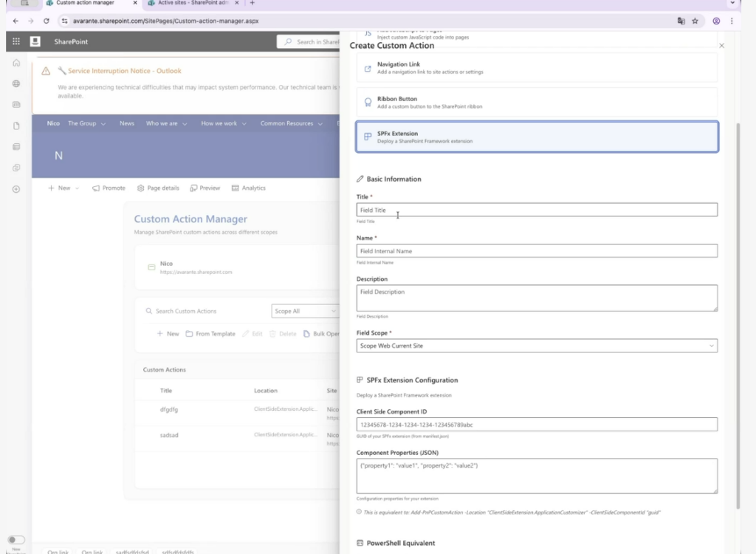Switch to the Active sites browser tab
Viewport: 756px width, 554px height.
[192, 3]
